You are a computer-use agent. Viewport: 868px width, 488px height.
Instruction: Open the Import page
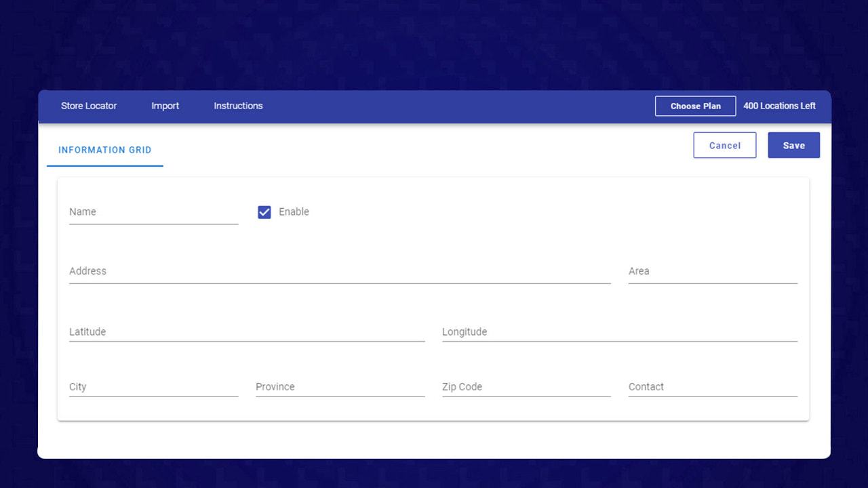pos(165,106)
